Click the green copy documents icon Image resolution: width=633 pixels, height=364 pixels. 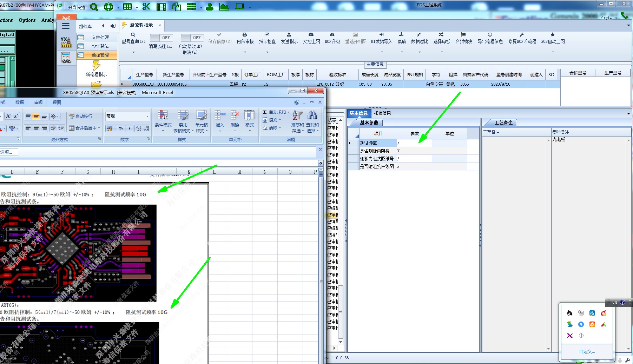(x=176, y=7)
